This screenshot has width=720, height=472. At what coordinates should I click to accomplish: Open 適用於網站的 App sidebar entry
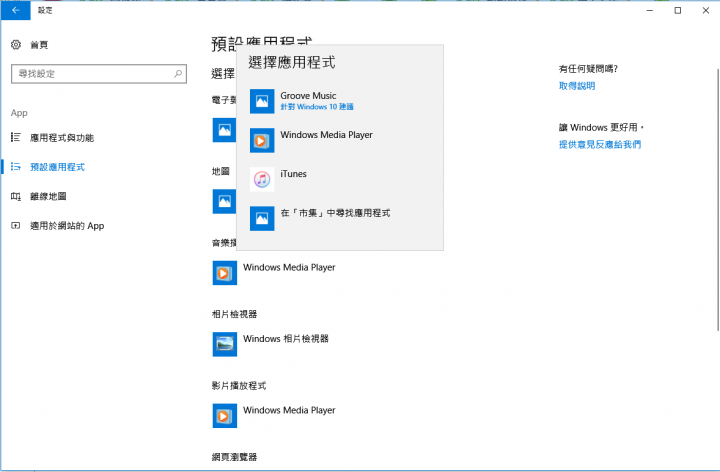[67, 226]
